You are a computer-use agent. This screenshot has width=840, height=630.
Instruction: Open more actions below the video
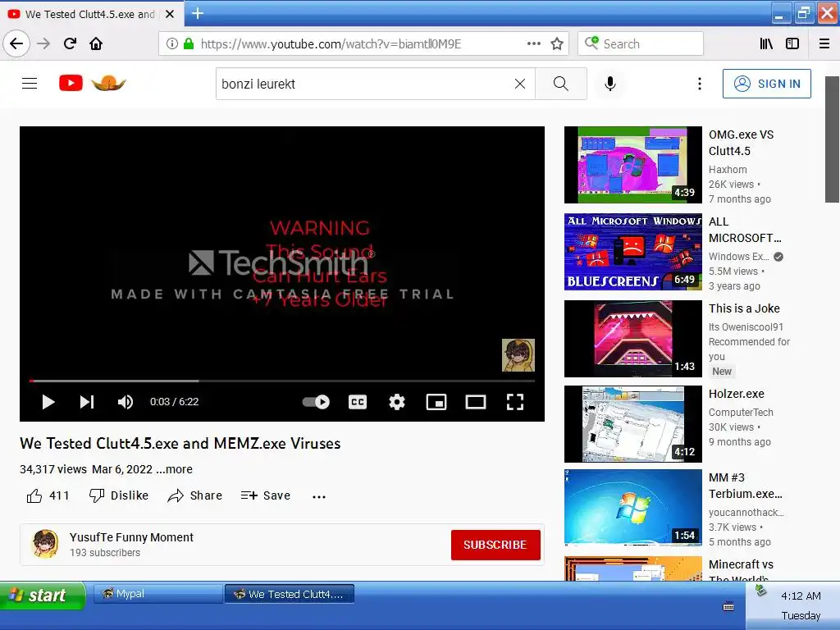tap(319, 496)
